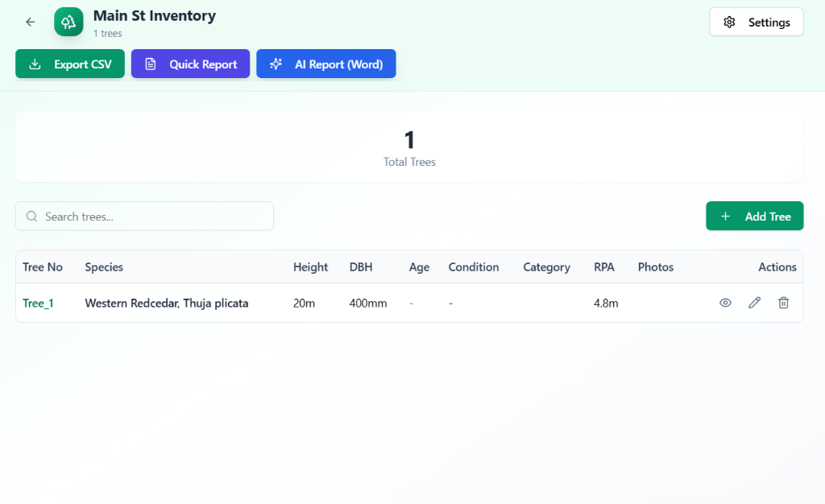Create an AI Report (Word)
Screen dimensions: 825x504
coord(326,64)
